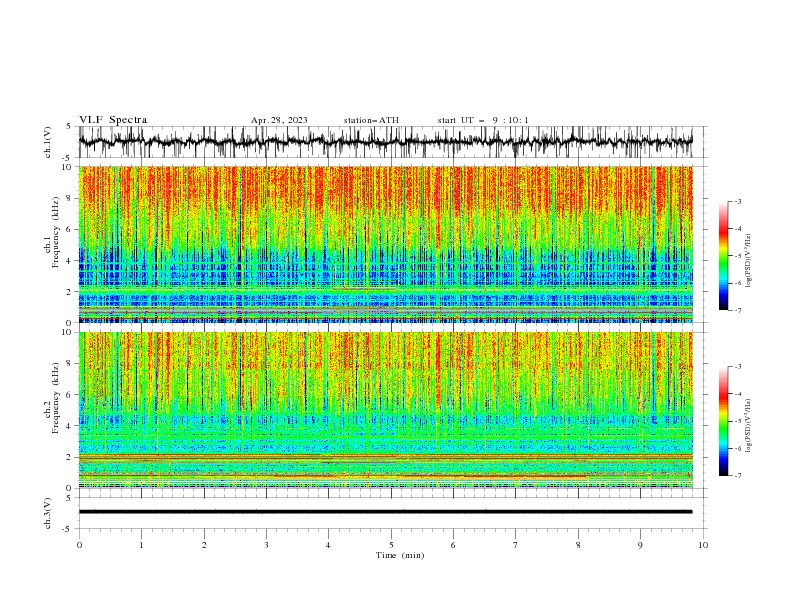792x612 pixels.
Task: Click the ch.2 colorbar "log(PSD)(V²/Hz)" label
Action: tap(748, 425)
